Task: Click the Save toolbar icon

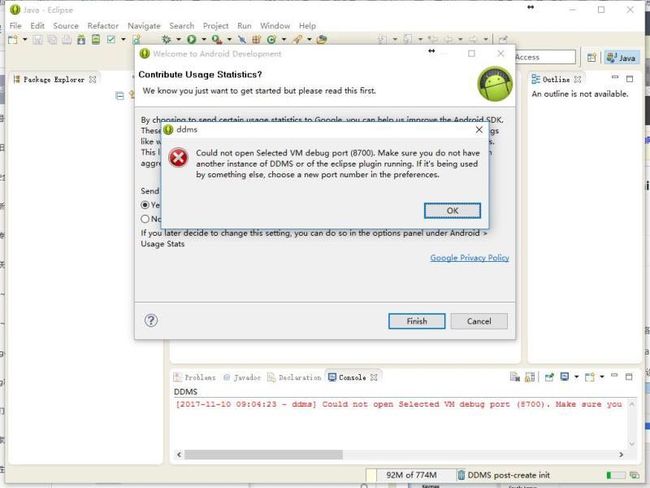Action: (x=38, y=39)
